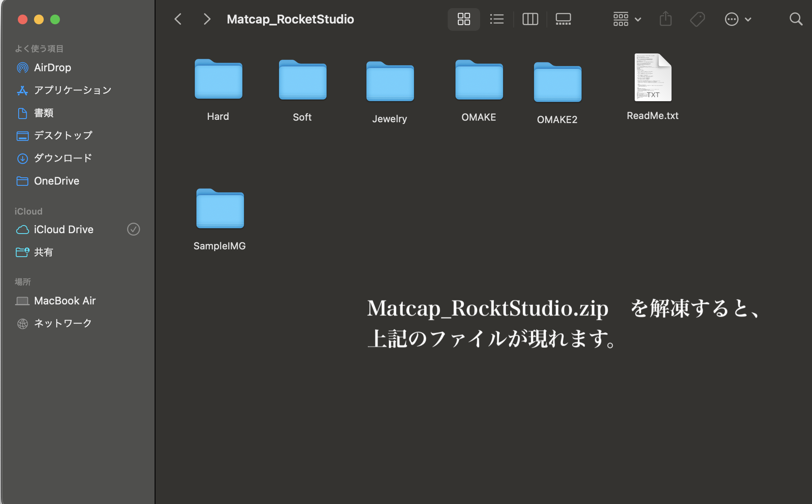Switch to gallery view
Screen dimensions: 812x504
[x=563, y=19]
